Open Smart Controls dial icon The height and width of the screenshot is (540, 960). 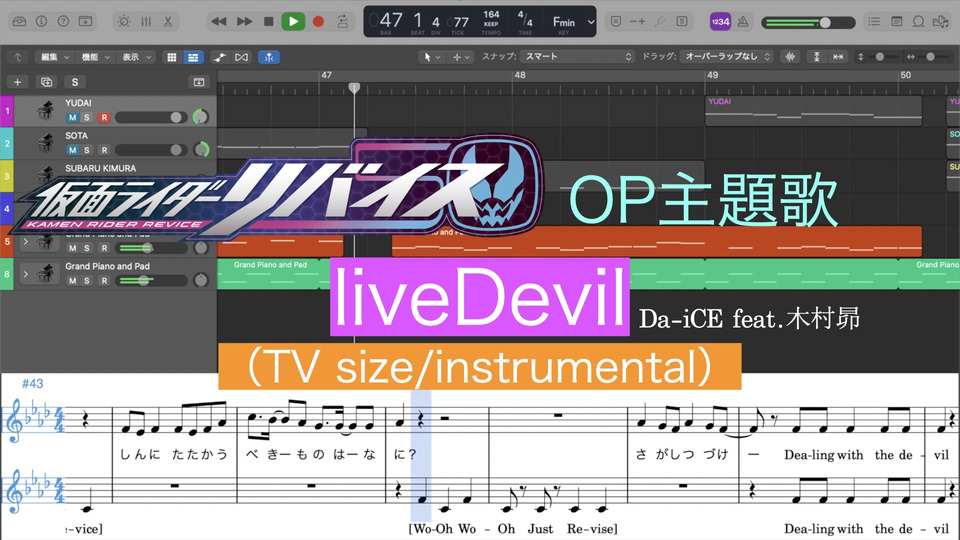(124, 21)
